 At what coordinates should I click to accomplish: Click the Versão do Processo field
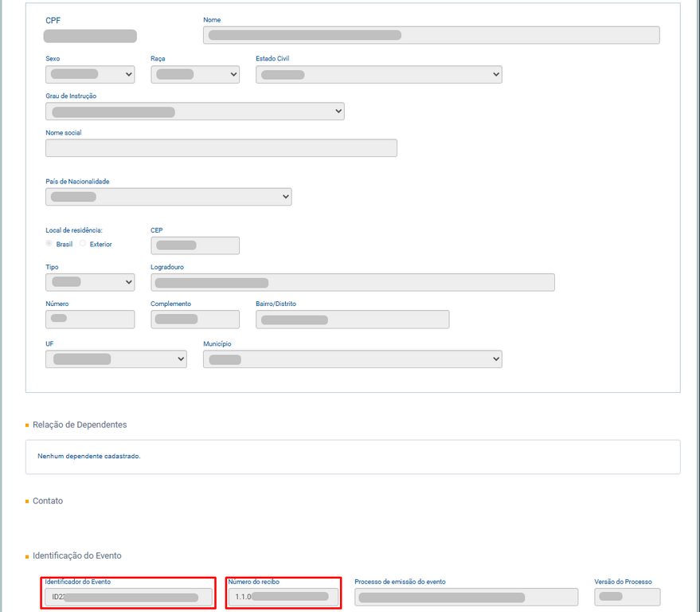(x=627, y=597)
